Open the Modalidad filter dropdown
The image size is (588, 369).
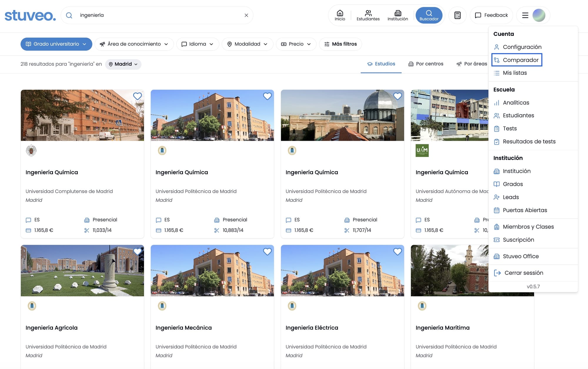coord(247,44)
